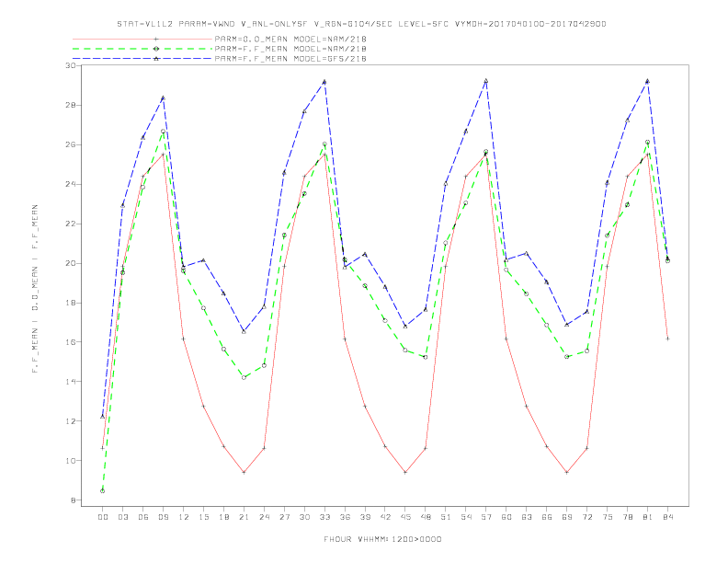Viewport: 728px width, 563px height.
Task: Click x-axis tick label 78
Action: pyautogui.click(x=627, y=517)
